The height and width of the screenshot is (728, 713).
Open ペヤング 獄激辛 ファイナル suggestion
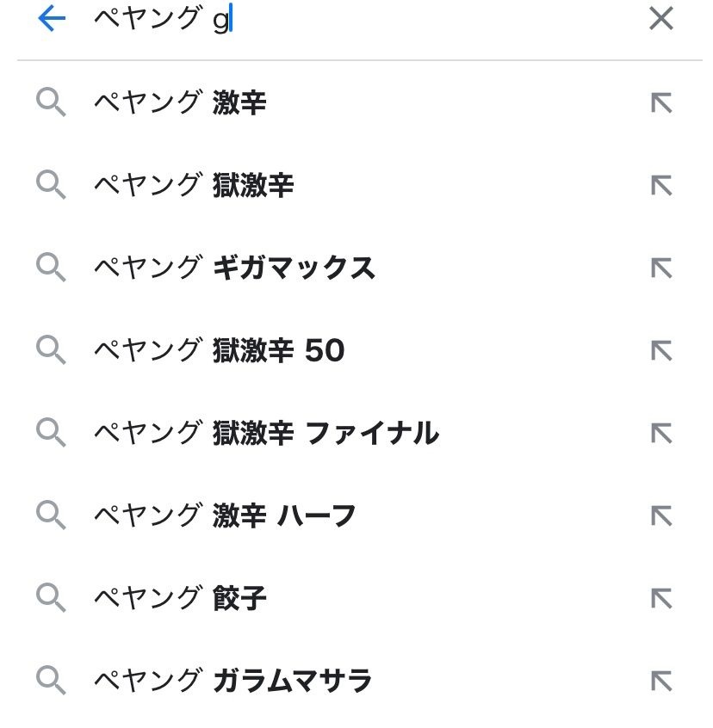coord(265,434)
